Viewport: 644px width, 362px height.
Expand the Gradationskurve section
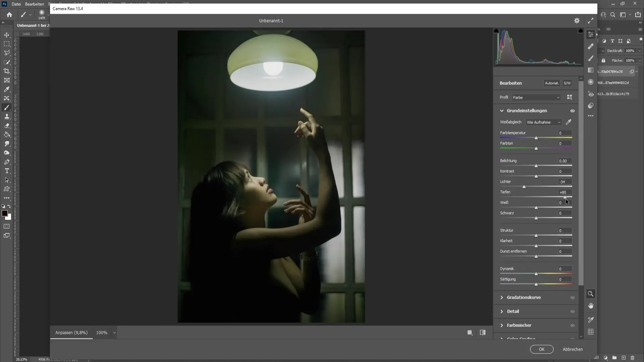click(502, 298)
